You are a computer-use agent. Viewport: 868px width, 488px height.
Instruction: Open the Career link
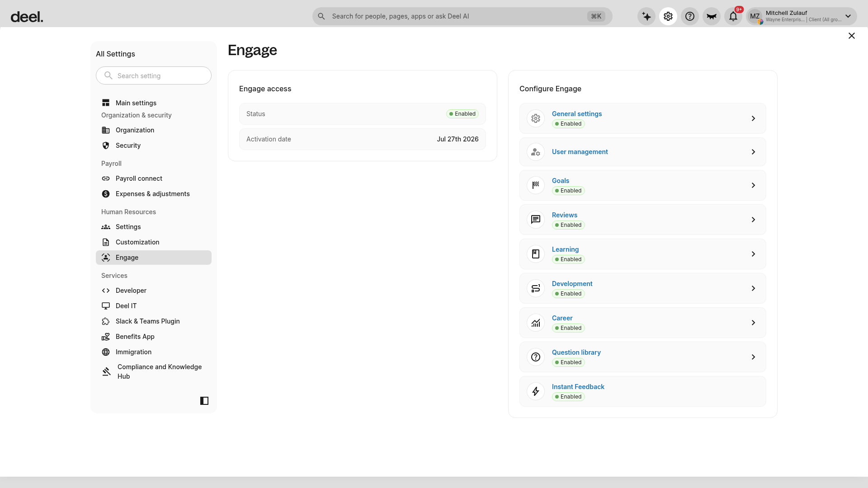point(562,318)
